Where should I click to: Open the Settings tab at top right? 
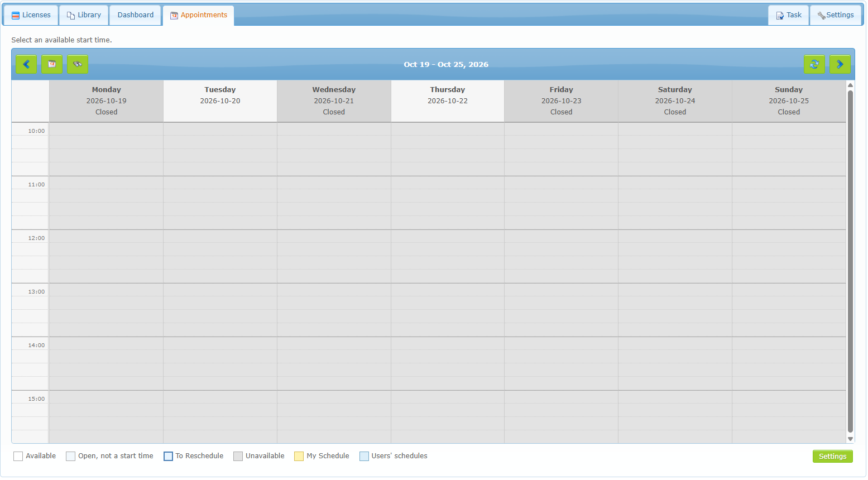click(x=836, y=15)
